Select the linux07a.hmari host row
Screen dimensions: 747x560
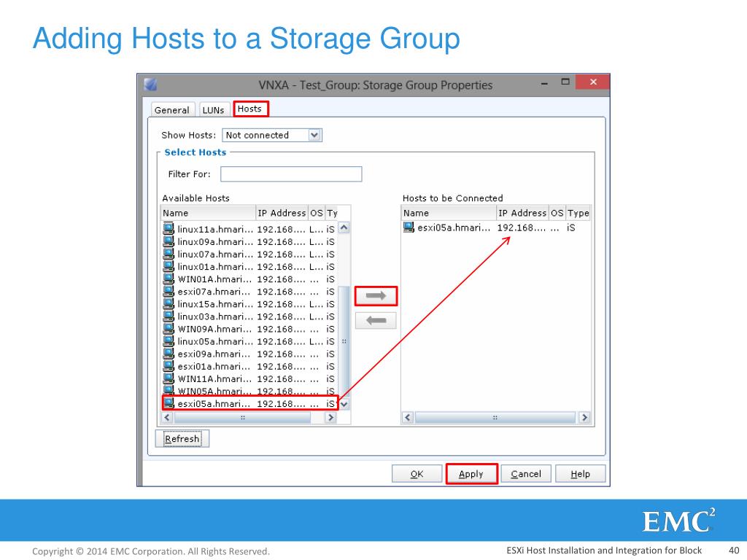[x=249, y=254]
